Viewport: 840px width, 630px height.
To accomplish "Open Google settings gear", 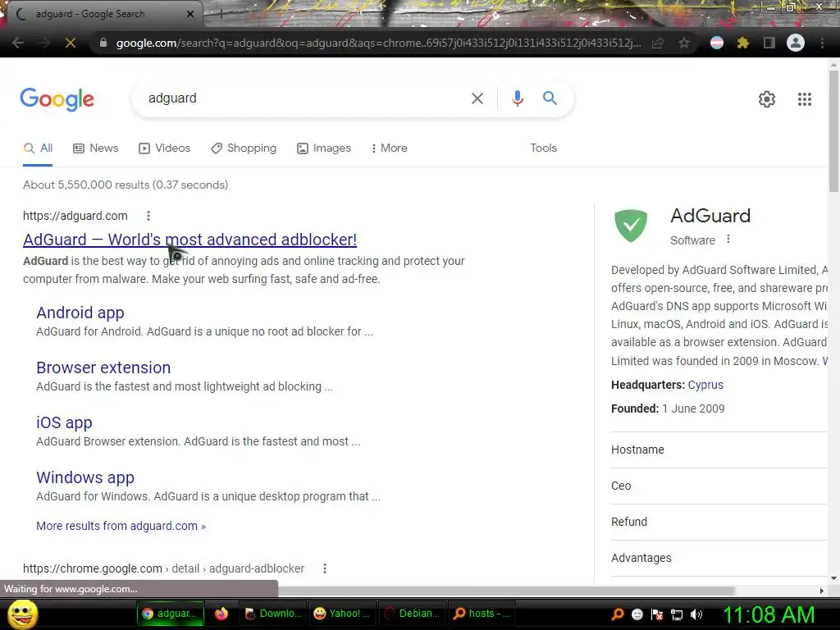I will tap(767, 99).
